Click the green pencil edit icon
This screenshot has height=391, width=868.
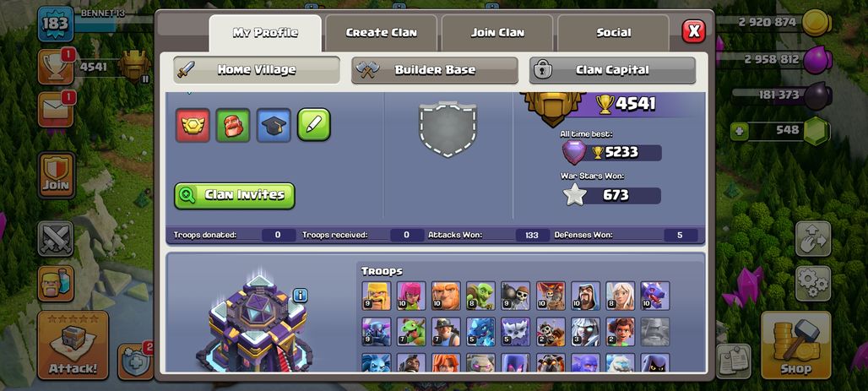tap(314, 125)
